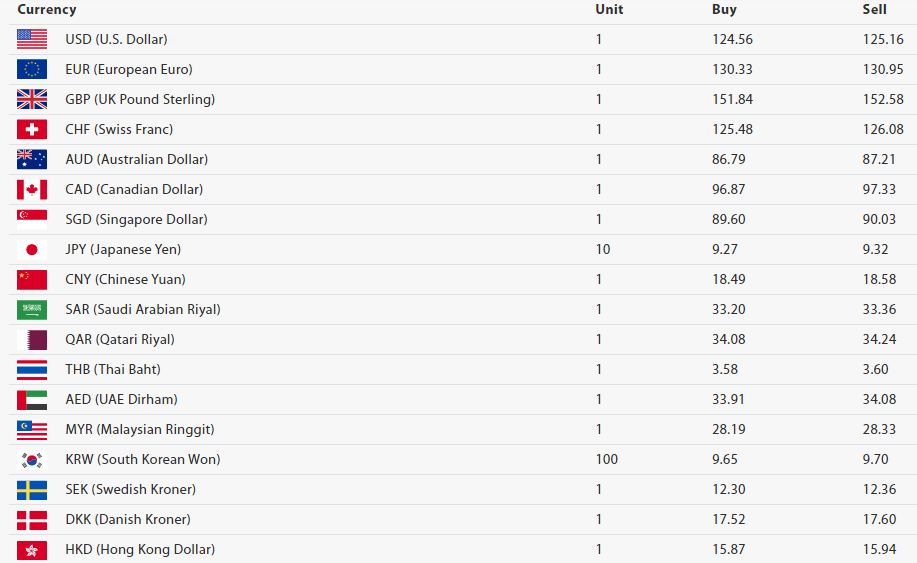
Task: Click the Sell column header
Action: coord(874,9)
